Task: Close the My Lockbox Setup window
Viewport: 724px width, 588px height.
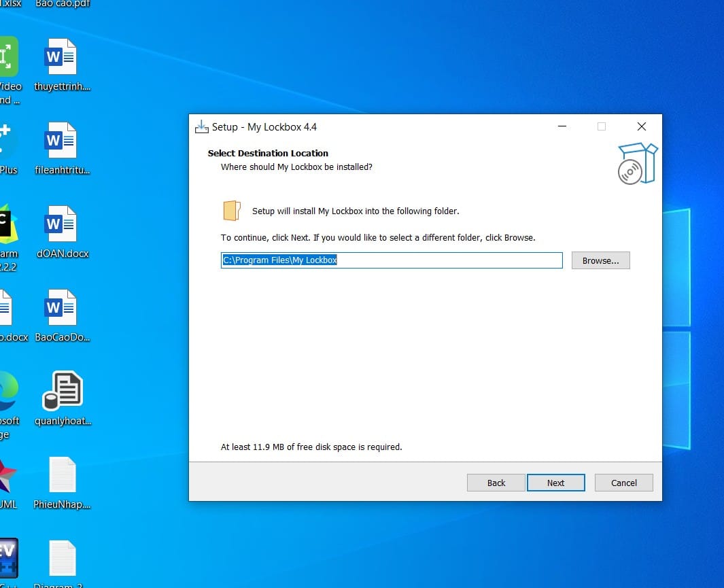Action: coord(641,126)
